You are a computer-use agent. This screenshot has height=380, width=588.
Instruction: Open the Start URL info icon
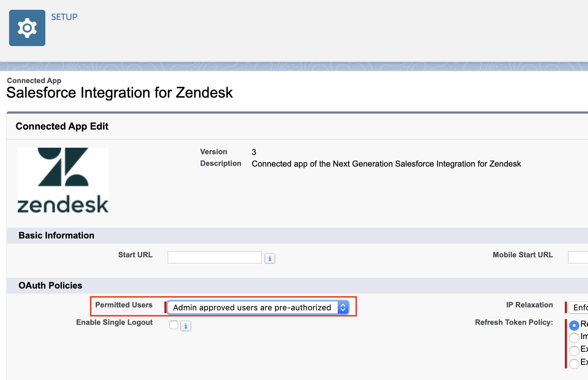[270, 258]
